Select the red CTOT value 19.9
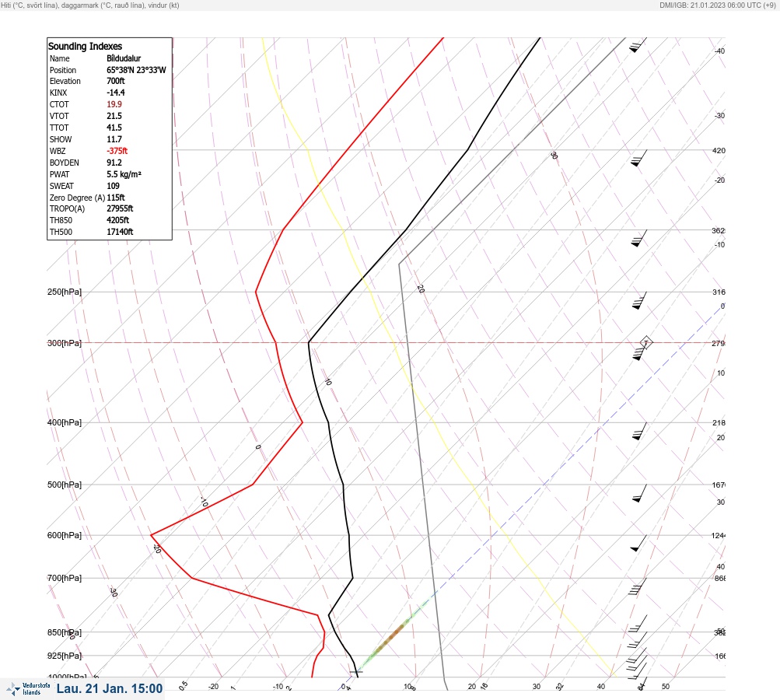The height and width of the screenshot is (700, 780). (x=114, y=104)
